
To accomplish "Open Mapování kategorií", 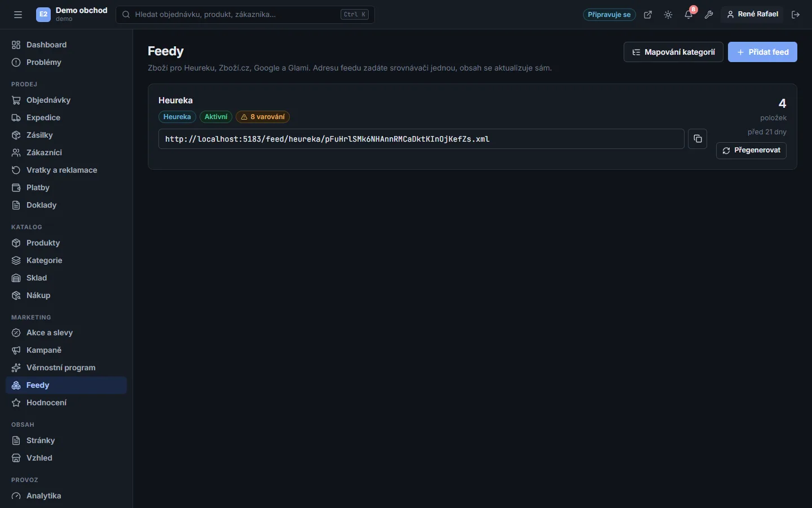I will (x=673, y=52).
